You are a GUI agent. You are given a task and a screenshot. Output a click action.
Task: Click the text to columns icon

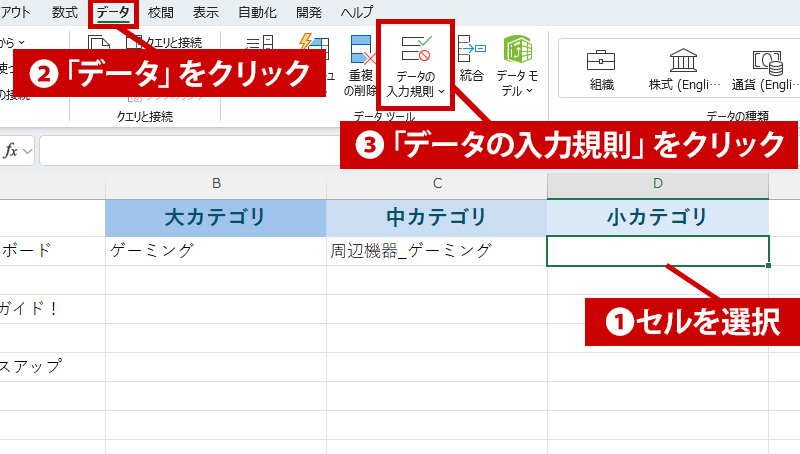[260, 42]
